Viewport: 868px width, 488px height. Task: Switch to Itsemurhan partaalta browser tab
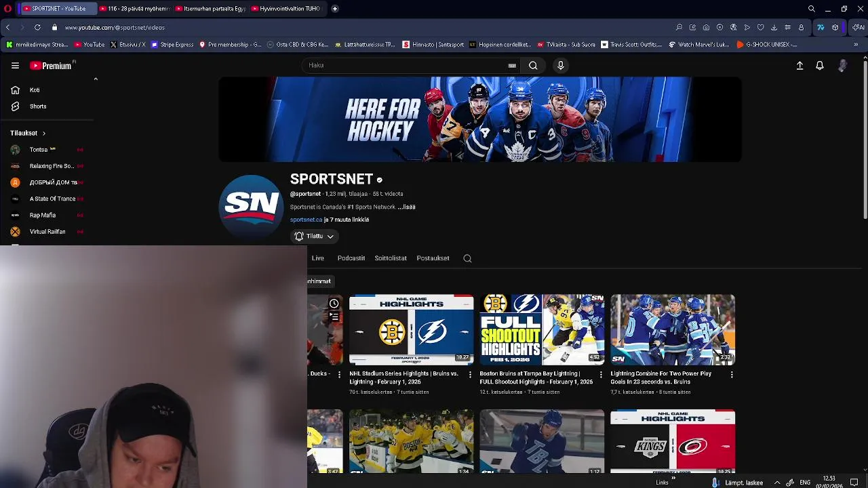tap(210, 9)
